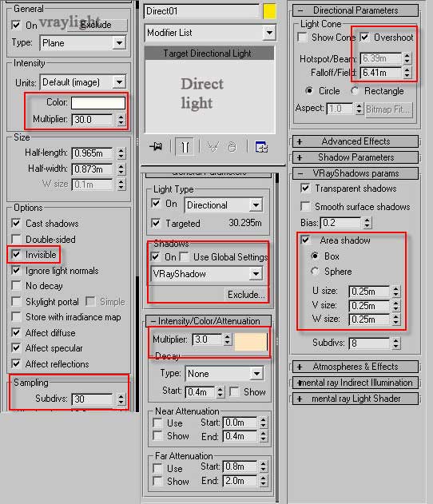Viewport: 433px width, 504px height.
Task: Click the Direct01 name field
Action: click(201, 11)
